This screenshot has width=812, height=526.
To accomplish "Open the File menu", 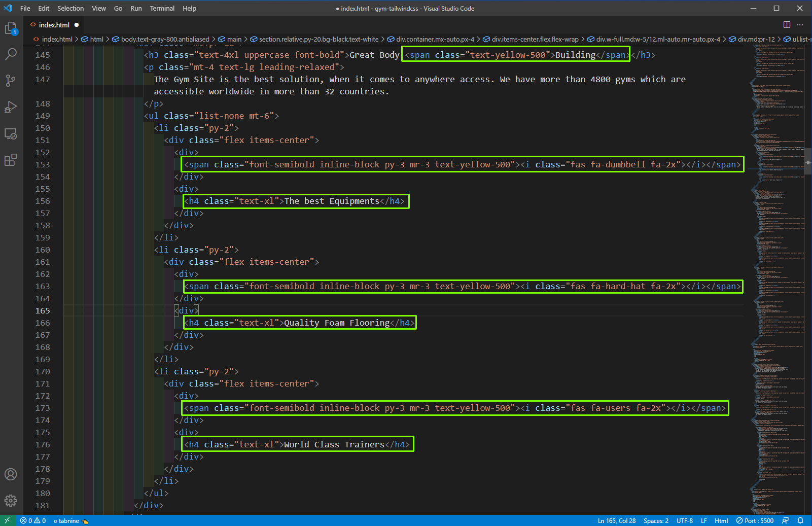I will point(25,8).
